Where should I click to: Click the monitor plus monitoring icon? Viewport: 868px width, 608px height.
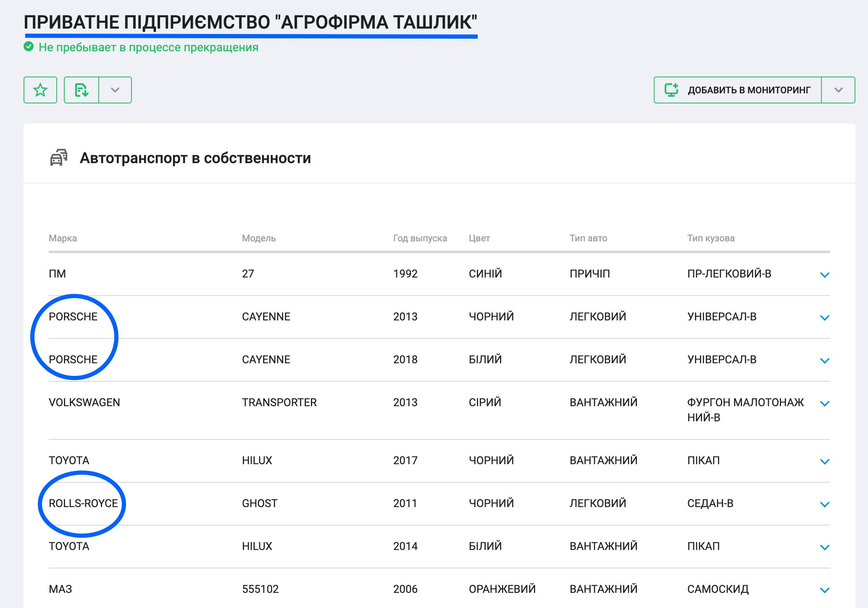(x=671, y=90)
